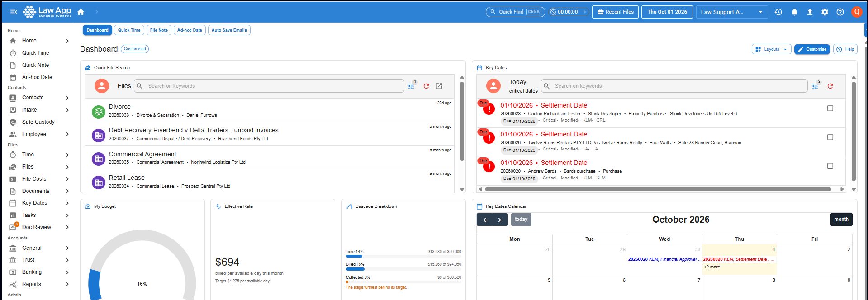868x300 pixels.
Task: Check the Twelve Rams Rentals settlement date box
Action: pos(830,137)
